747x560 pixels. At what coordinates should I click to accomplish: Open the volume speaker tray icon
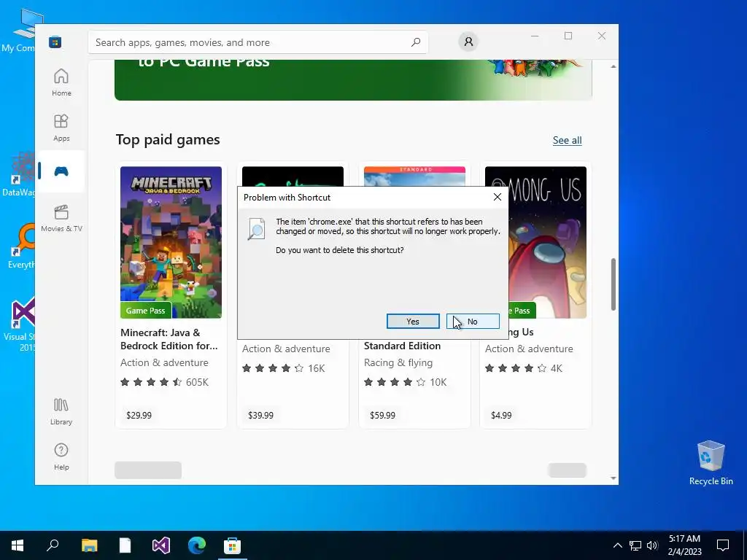pos(652,545)
